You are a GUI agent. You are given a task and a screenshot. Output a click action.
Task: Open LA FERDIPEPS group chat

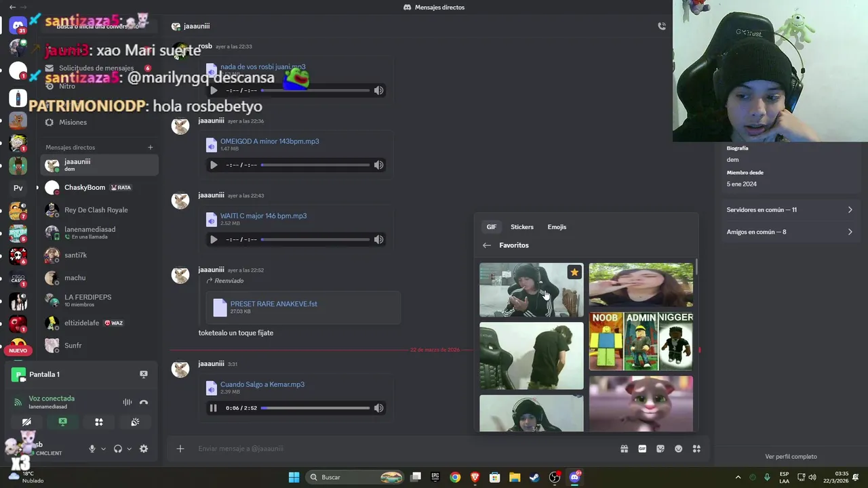point(100,300)
